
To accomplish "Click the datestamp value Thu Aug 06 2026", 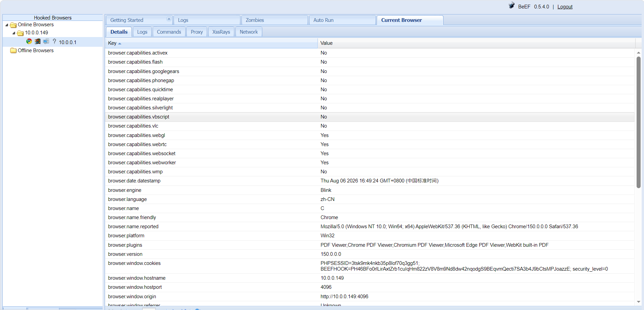I will (x=379, y=181).
